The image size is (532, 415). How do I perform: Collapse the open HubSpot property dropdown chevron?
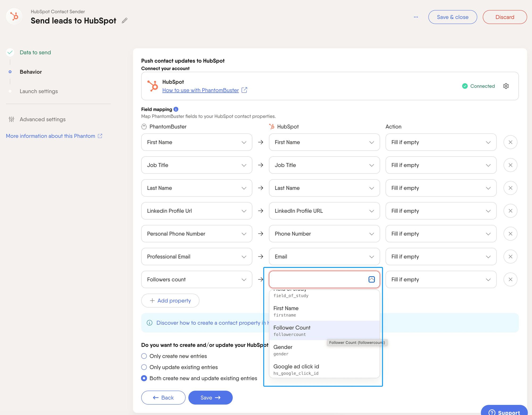(372, 279)
